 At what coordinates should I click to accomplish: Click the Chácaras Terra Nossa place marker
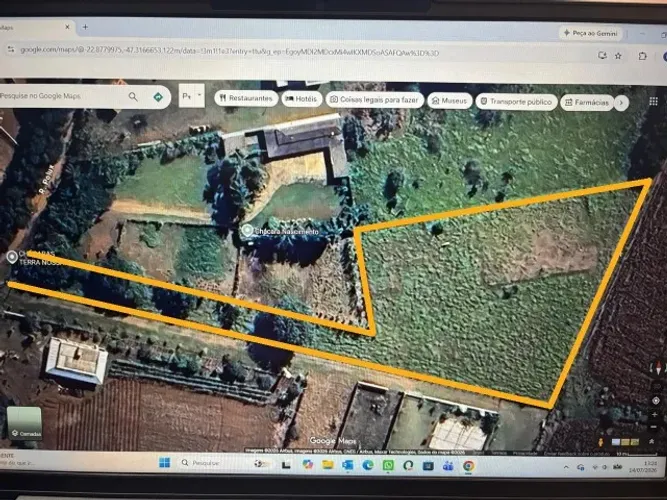click(x=12, y=257)
